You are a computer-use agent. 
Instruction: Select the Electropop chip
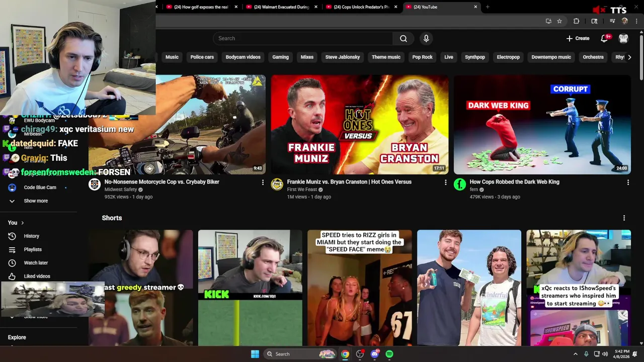[x=508, y=57]
